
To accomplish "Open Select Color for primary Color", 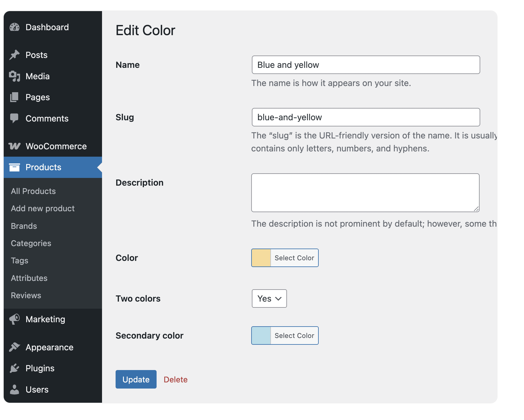I will [294, 258].
